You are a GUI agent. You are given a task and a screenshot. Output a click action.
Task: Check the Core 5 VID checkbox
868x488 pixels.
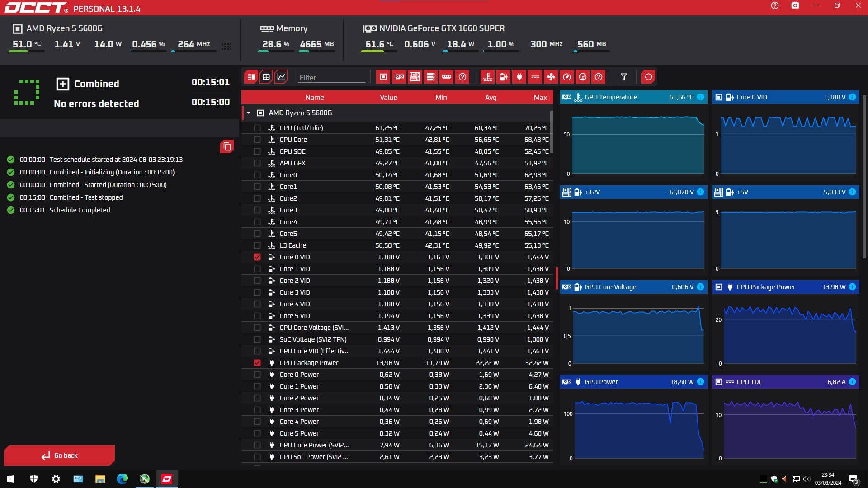pos(257,316)
